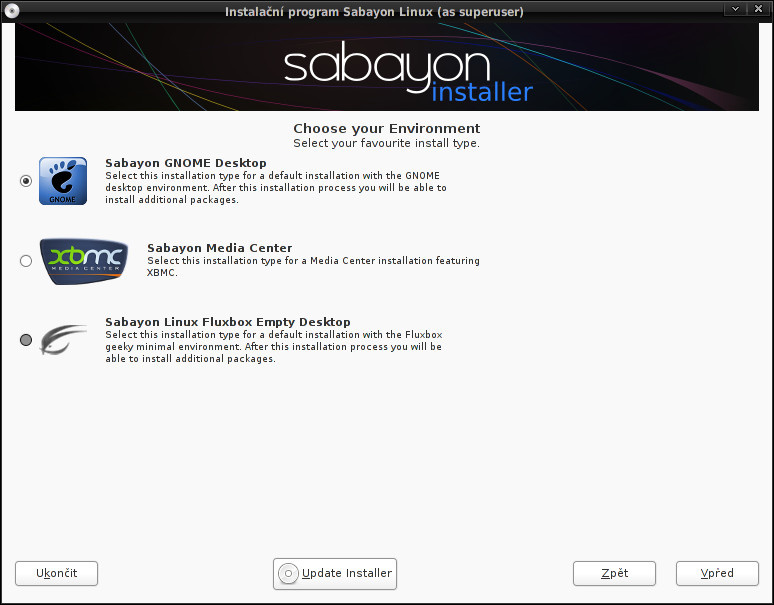Image resolution: width=774 pixels, height=605 pixels.
Task: Click the XBMC Media Center logo
Action: 84,261
